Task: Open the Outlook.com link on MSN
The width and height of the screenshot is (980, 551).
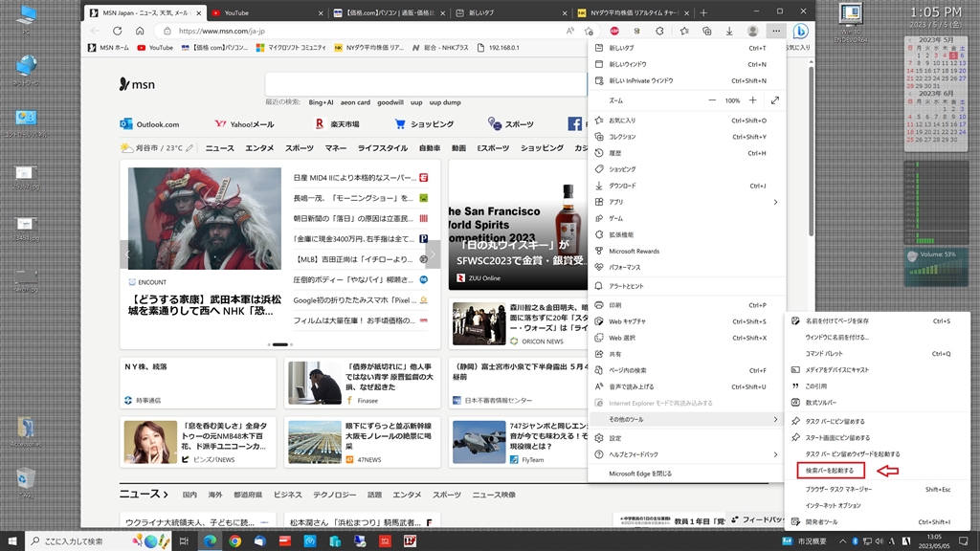Action: point(150,124)
